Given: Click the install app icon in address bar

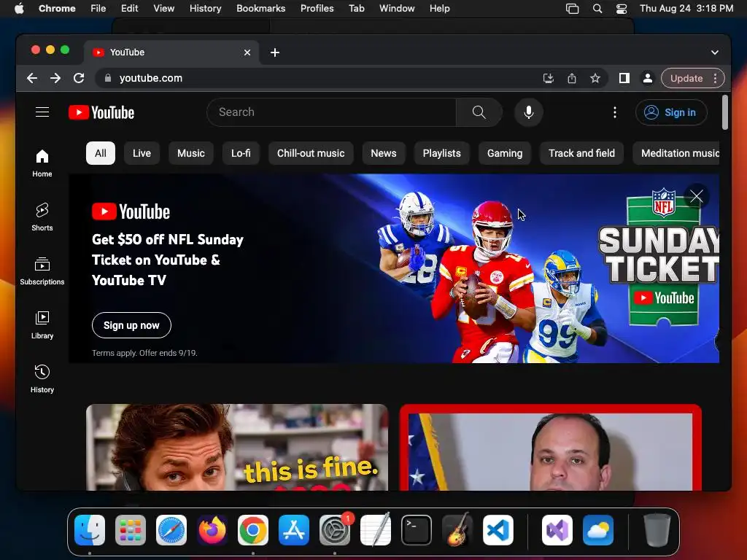Looking at the screenshot, I should click(x=549, y=78).
